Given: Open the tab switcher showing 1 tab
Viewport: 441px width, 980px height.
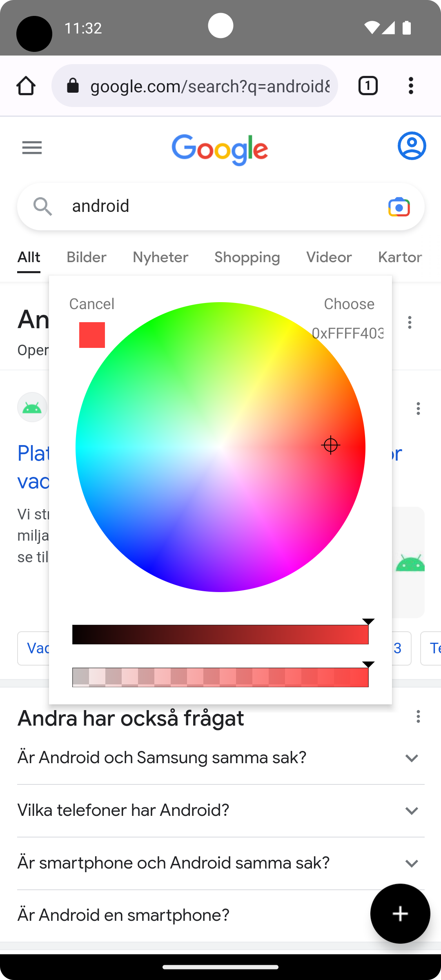Looking at the screenshot, I should coord(367,86).
